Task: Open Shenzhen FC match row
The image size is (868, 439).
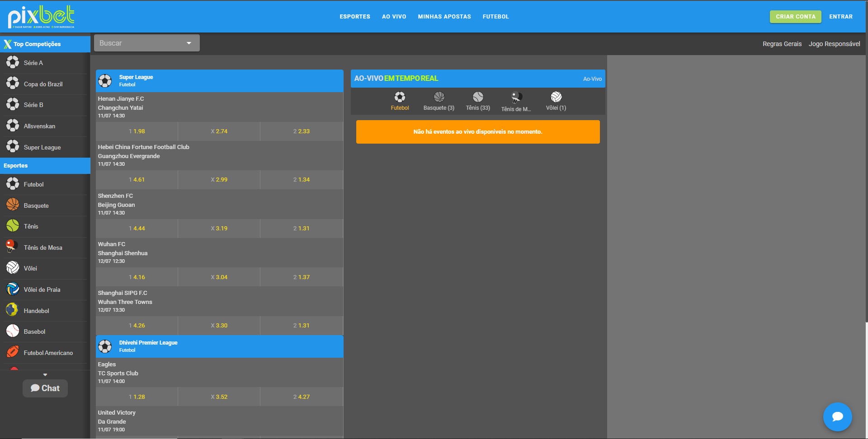Action: tap(219, 204)
